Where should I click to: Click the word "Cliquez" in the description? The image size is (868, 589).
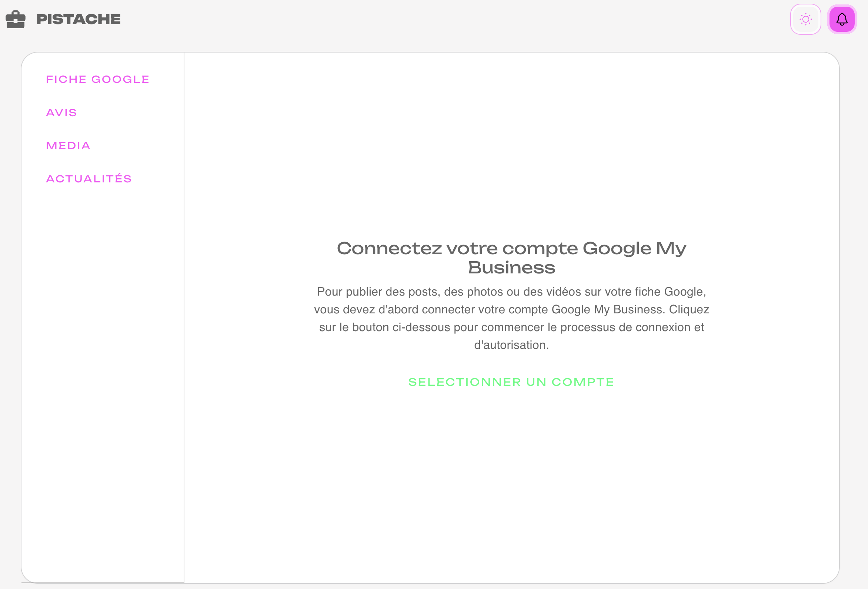coord(689,310)
